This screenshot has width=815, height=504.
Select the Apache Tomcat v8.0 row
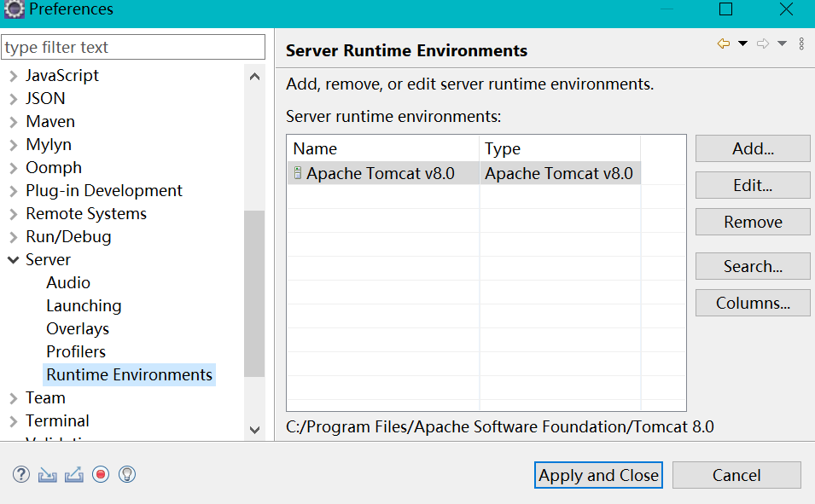381,174
